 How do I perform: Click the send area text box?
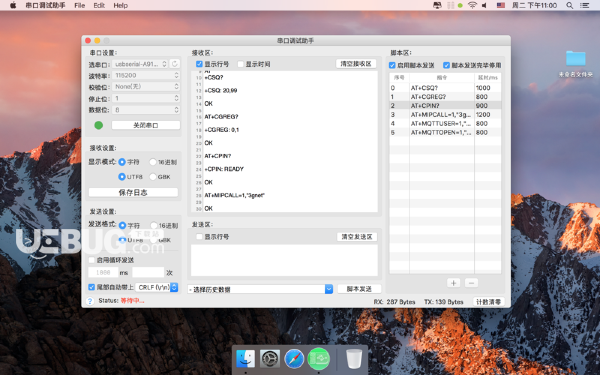click(284, 260)
